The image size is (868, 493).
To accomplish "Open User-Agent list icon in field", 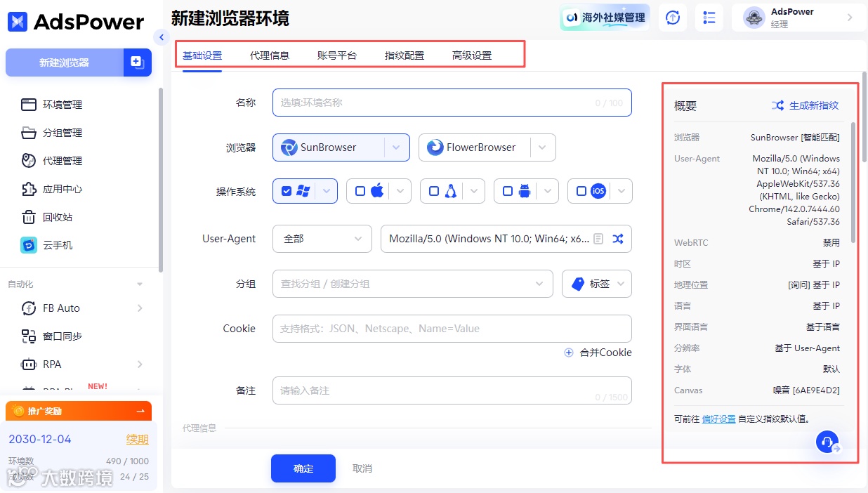I will tap(598, 239).
